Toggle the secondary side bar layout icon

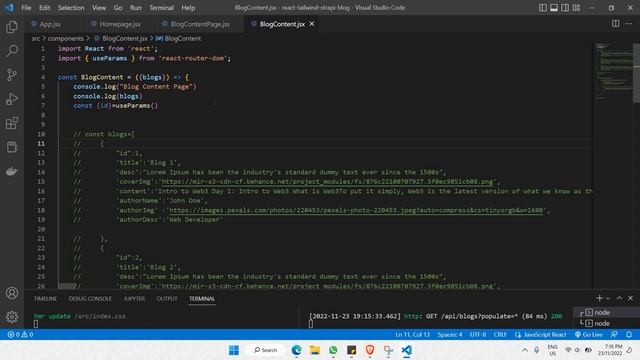click(x=565, y=8)
